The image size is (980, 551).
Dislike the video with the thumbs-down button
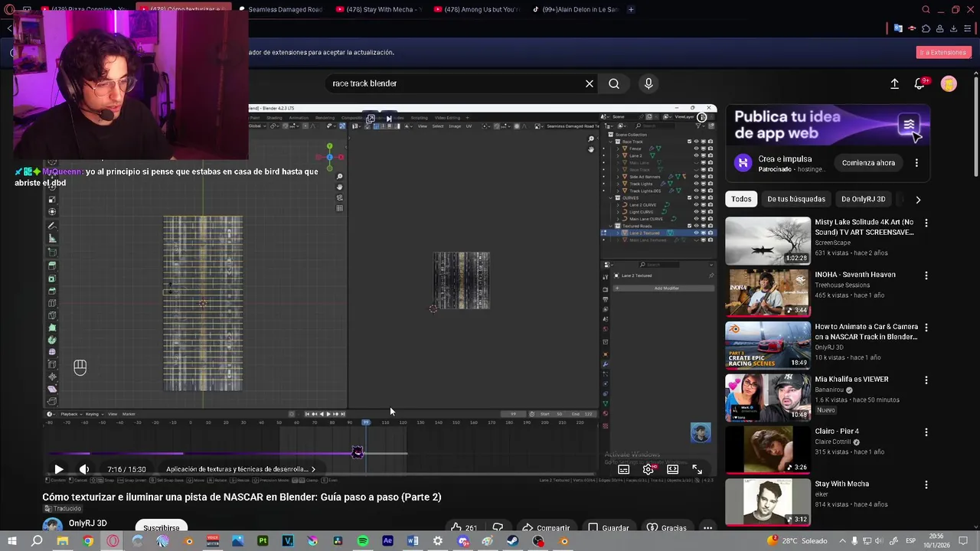498,527
